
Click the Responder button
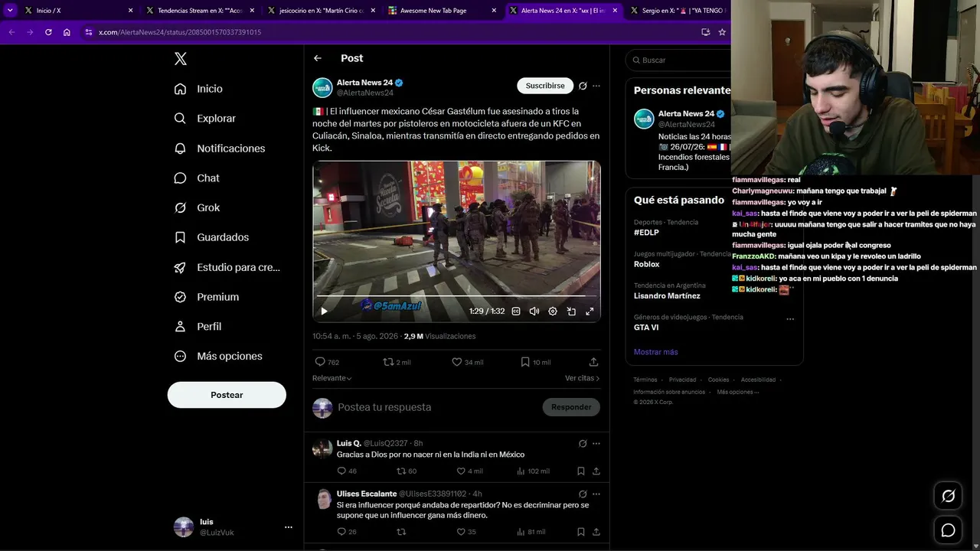[571, 407]
